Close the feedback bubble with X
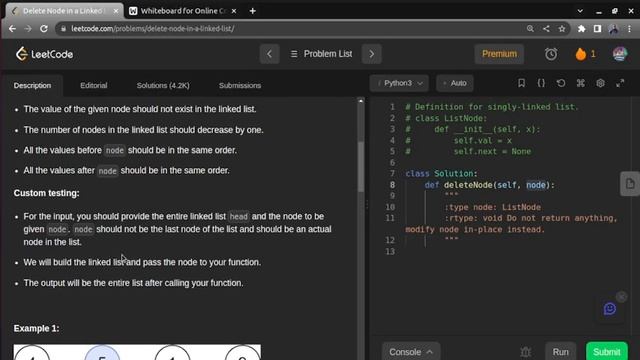This screenshot has width=640, height=360. pos(621,297)
